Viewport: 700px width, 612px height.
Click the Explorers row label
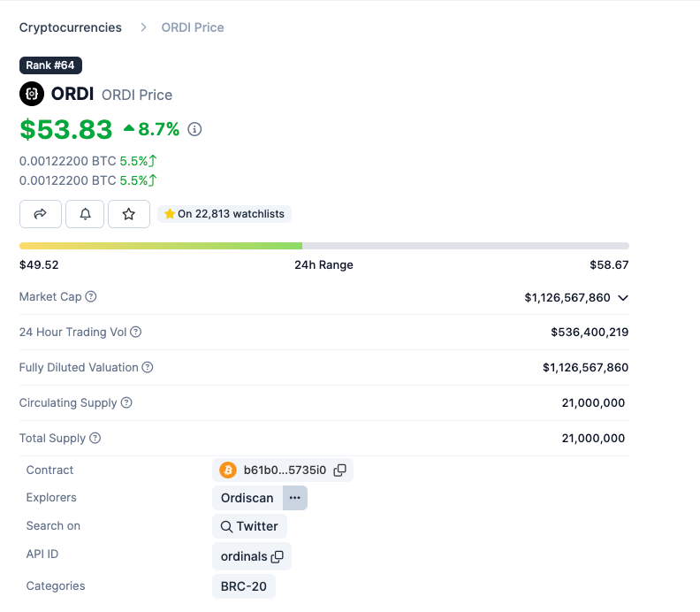point(51,497)
